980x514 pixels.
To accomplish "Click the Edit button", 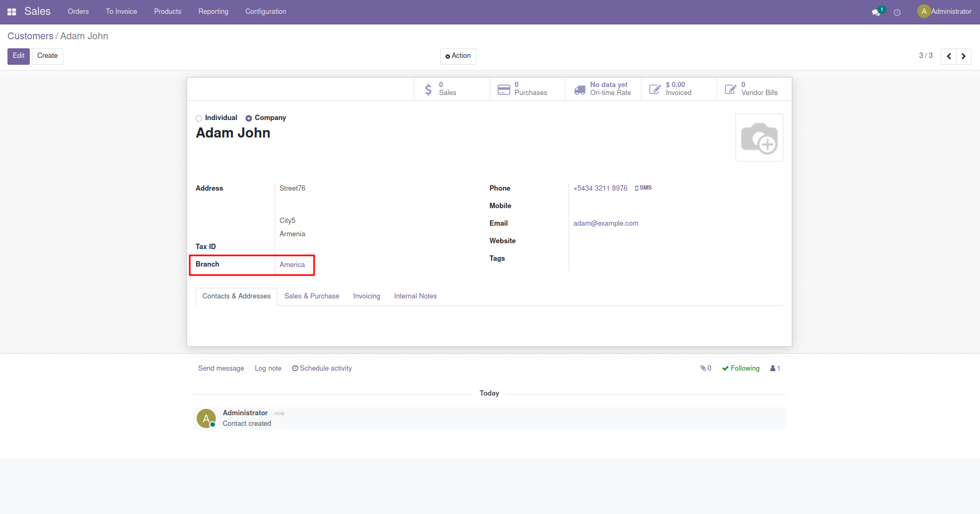I will pyautogui.click(x=19, y=56).
